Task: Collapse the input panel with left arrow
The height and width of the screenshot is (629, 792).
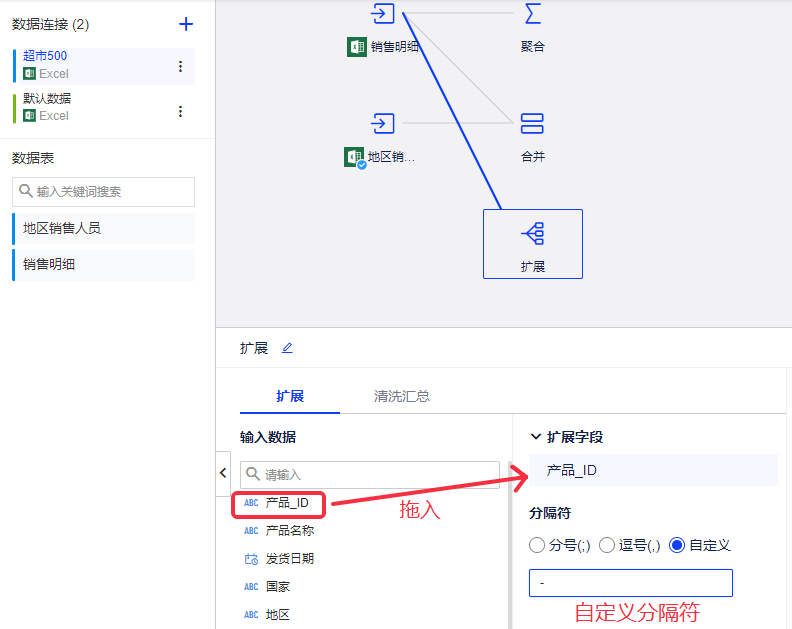Action: (x=223, y=473)
